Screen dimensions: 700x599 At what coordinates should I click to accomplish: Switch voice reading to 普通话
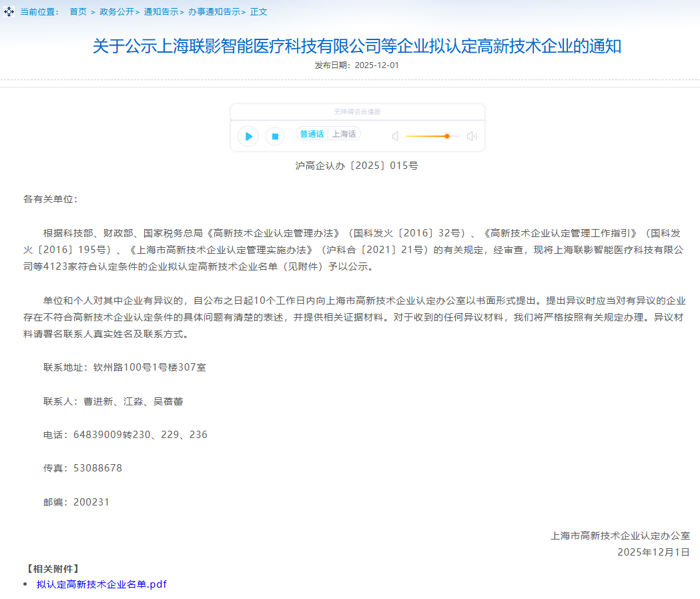pos(312,134)
